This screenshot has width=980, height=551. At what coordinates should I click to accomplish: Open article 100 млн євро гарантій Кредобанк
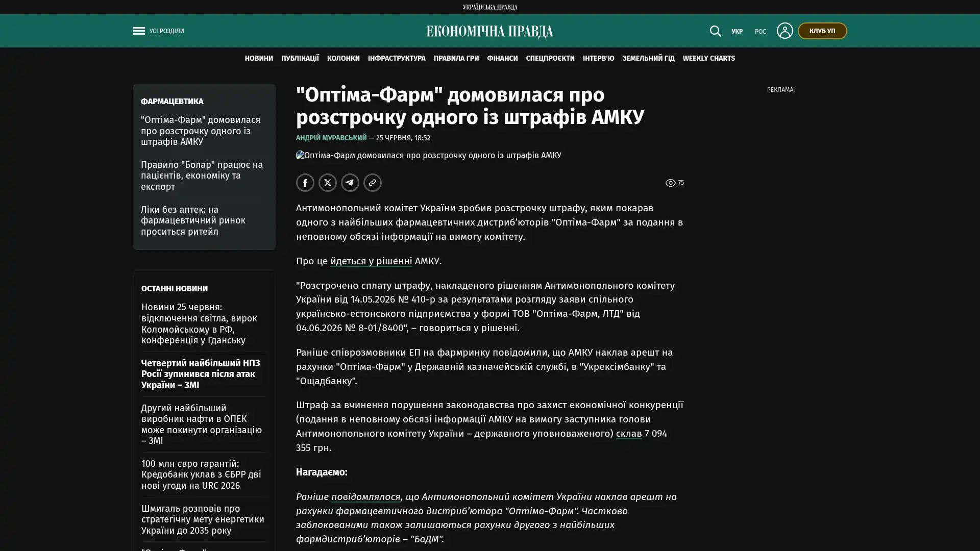click(202, 474)
